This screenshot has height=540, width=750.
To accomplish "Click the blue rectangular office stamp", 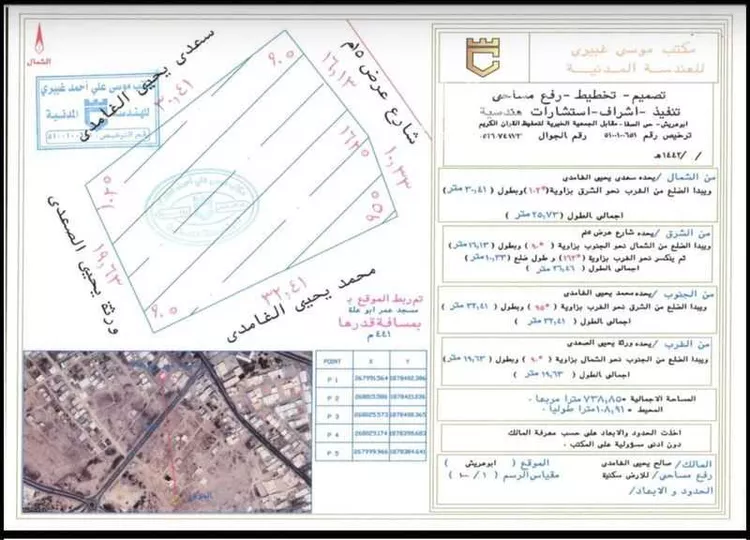I will [x=98, y=112].
